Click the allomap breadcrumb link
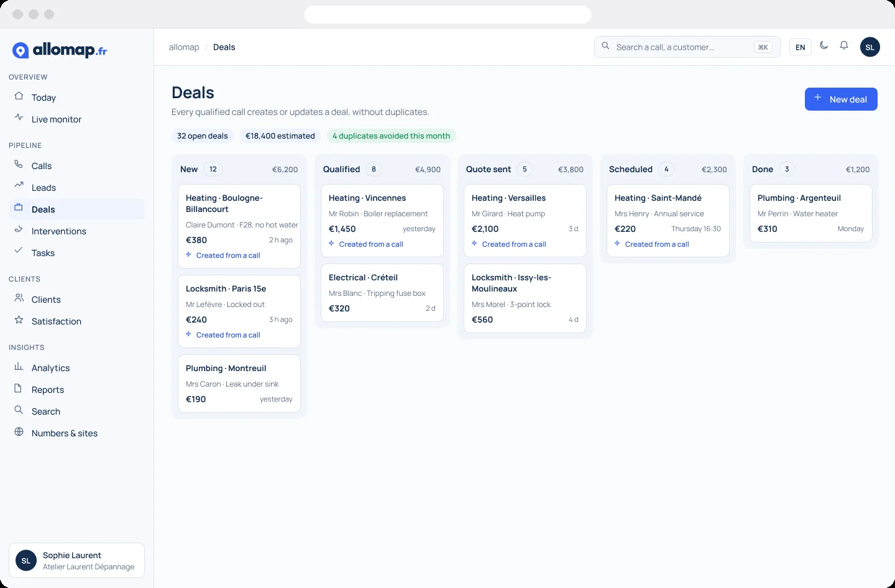The image size is (895, 588). click(x=184, y=47)
